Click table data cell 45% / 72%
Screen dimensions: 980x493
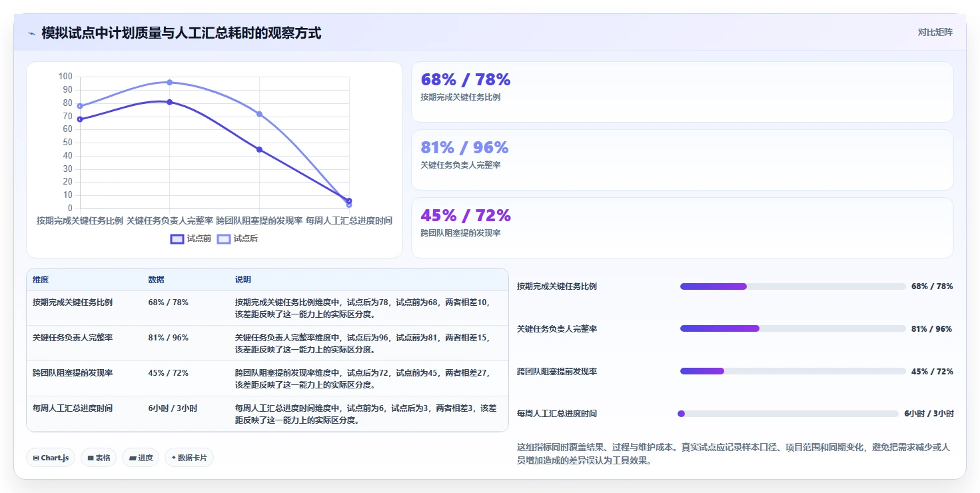point(168,373)
